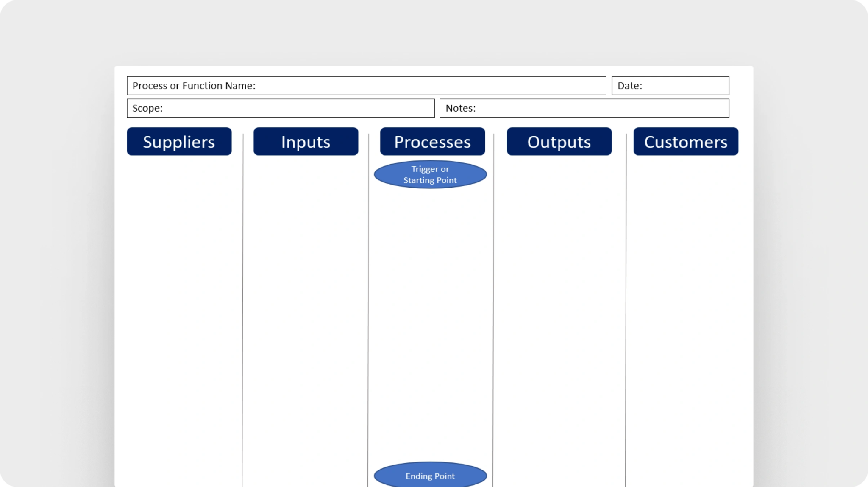Select the Outputs column header

[x=559, y=142]
